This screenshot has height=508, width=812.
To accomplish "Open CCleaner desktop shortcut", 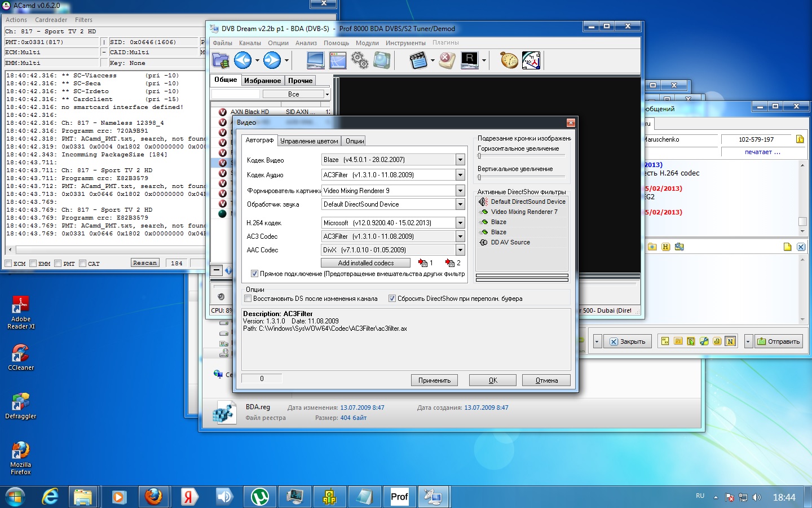I will tap(21, 357).
